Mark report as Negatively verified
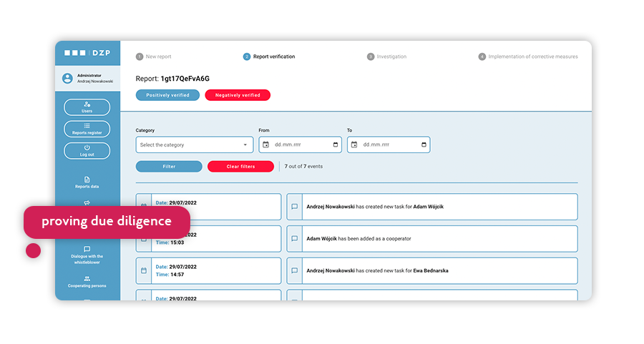Viewport: 644px width, 344px height. 238,95
